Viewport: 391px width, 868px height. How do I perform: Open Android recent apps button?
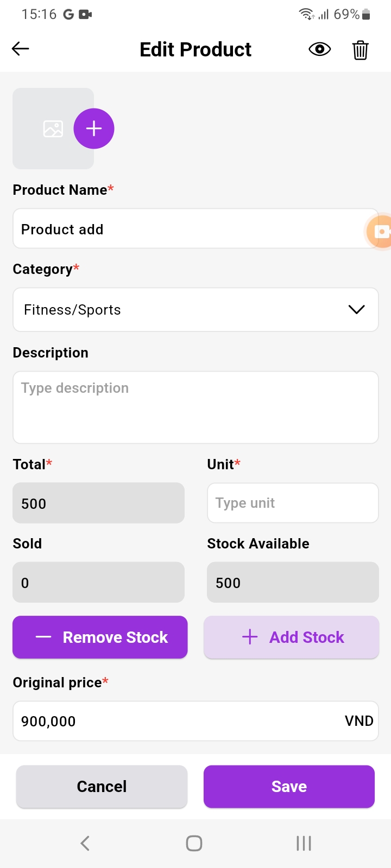point(304,843)
